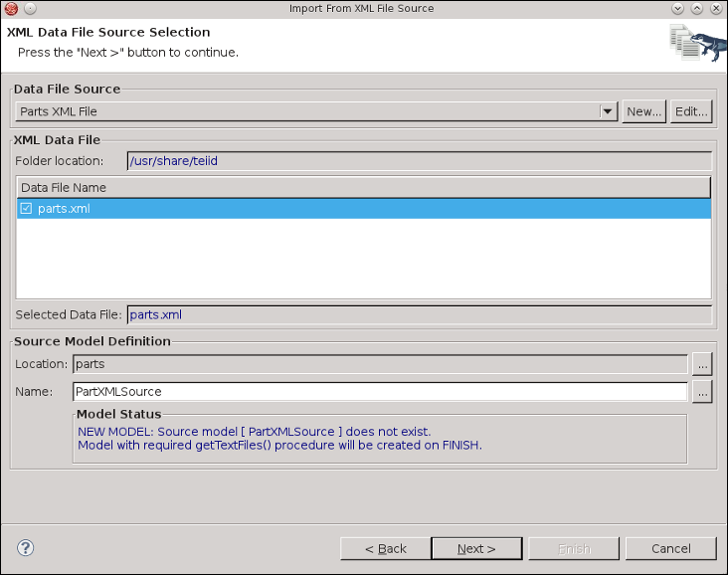Continue with the Next > button
Image resolution: width=728 pixels, height=575 pixels.
pos(476,549)
